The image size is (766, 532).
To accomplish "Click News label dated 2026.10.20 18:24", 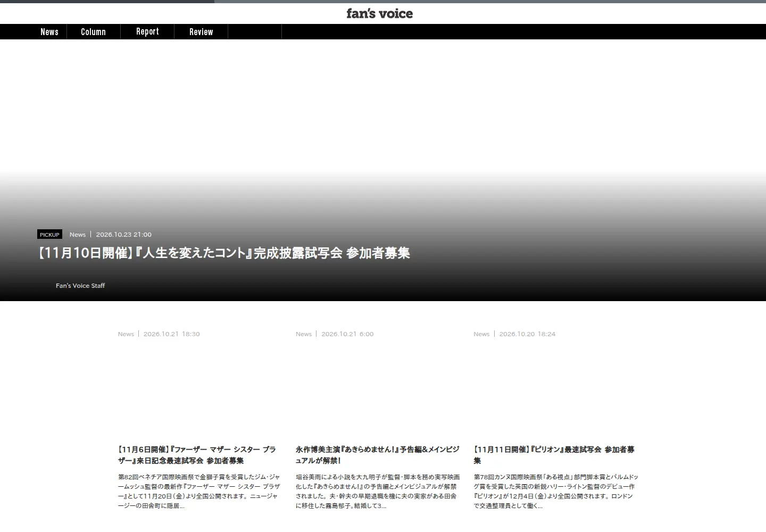I will [481, 334].
